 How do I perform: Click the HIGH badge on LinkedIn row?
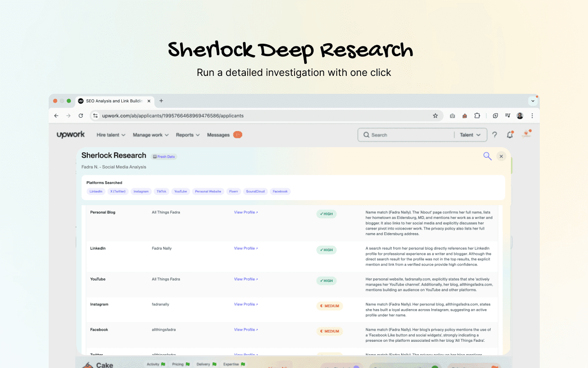[327, 250]
